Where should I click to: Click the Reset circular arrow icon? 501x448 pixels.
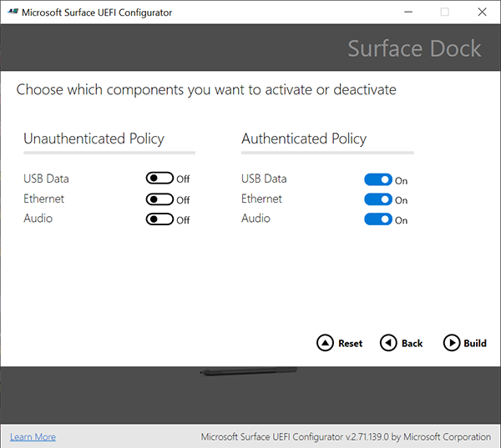point(325,343)
